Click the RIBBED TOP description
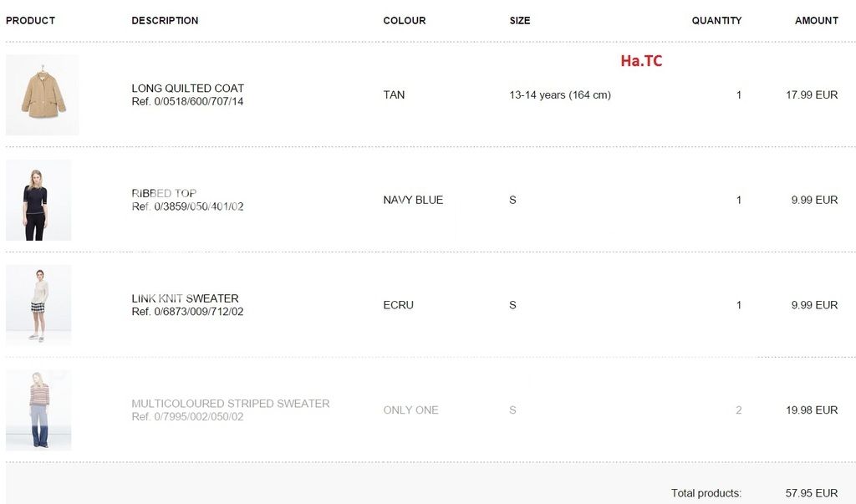Image resolution: width=856 pixels, height=504 pixels. (x=164, y=193)
